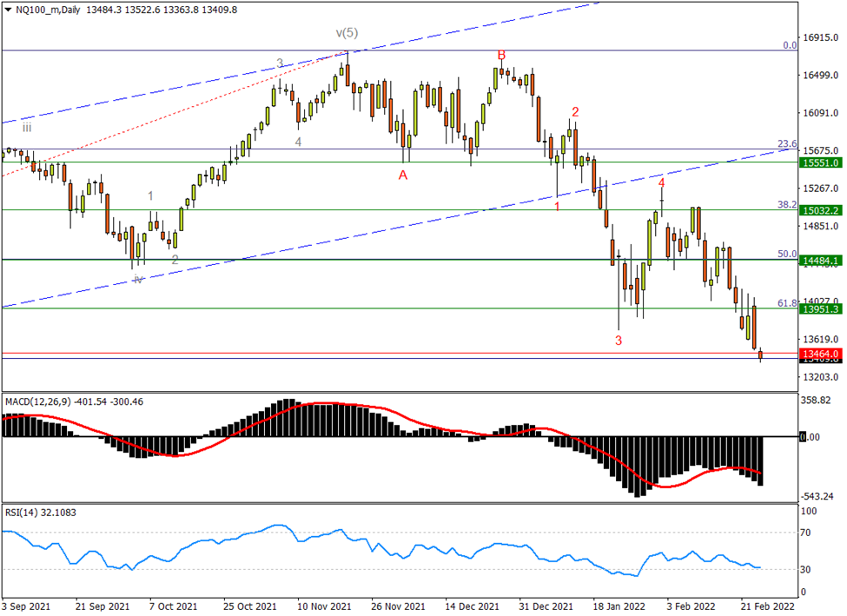
Task: Select the Fibonacci 23.6 level label
Action: point(787,143)
